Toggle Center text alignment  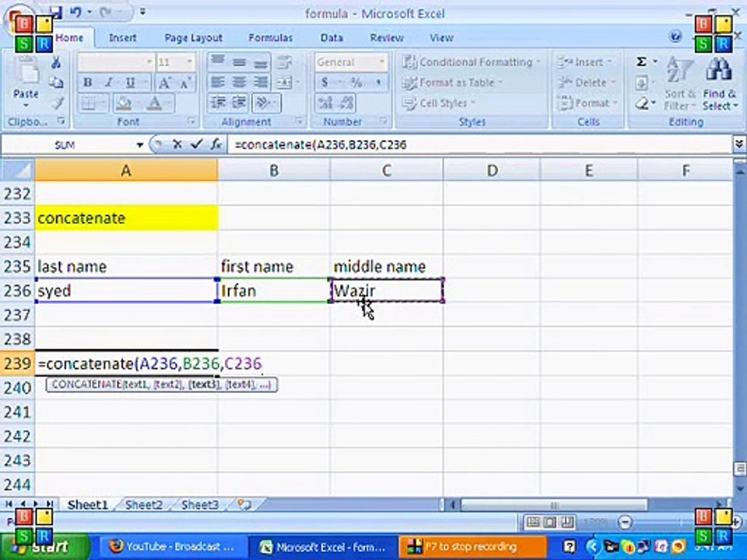click(x=239, y=82)
